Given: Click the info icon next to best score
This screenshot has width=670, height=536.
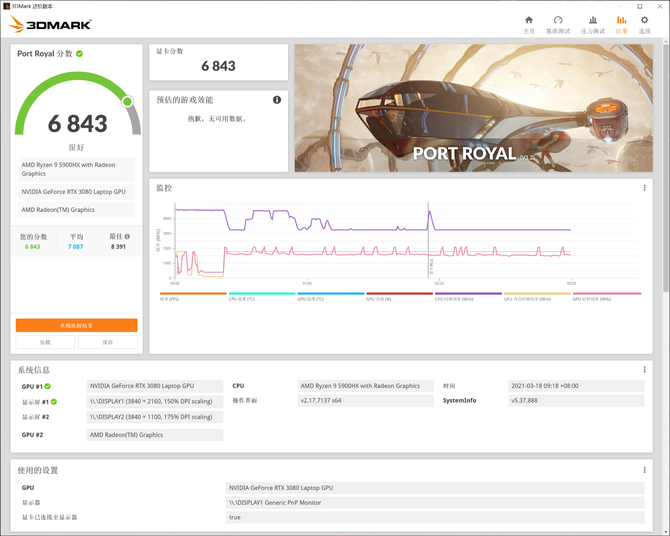Looking at the screenshot, I should click(127, 237).
